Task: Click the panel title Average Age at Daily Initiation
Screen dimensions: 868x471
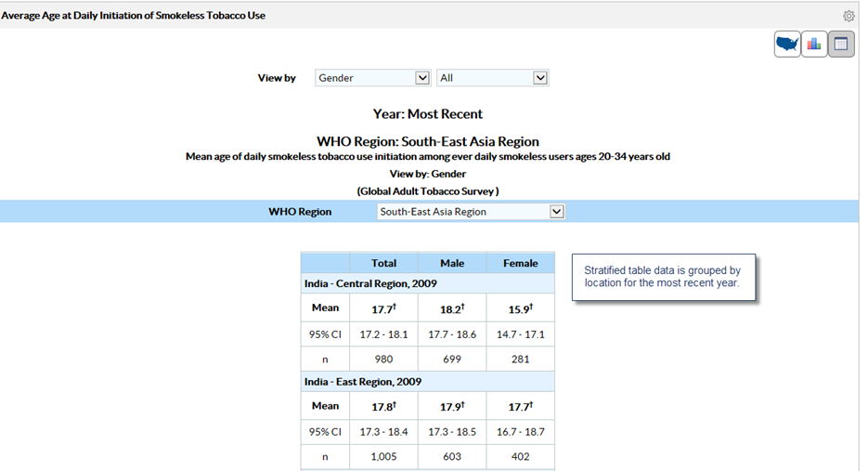Action: click(x=133, y=16)
